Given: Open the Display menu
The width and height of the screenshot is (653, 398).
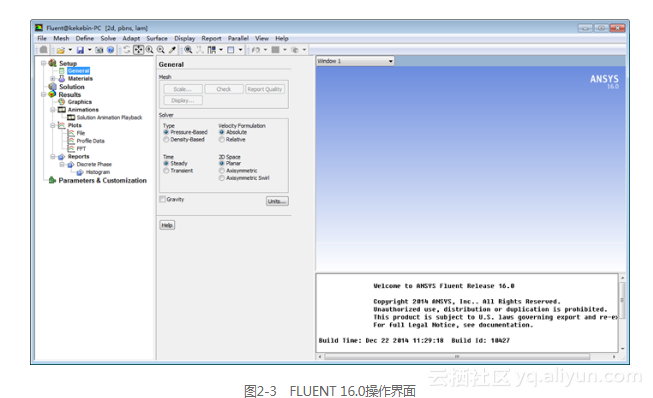Looking at the screenshot, I should coord(184,38).
